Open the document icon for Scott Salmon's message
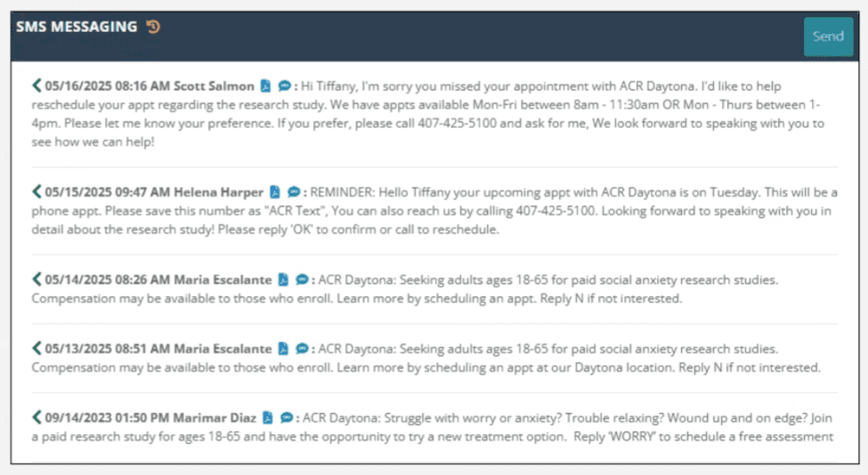This screenshot has width=868, height=475. tap(265, 85)
